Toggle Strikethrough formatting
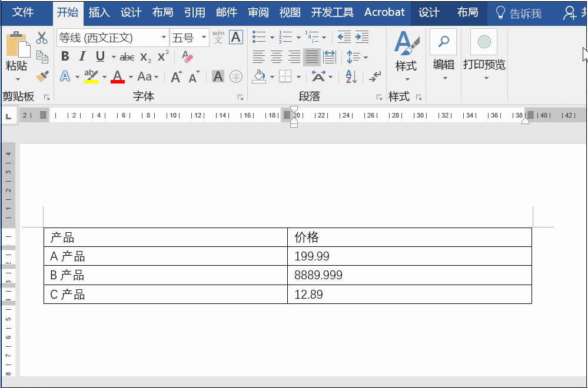The image size is (588, 388). click(127, 57)
